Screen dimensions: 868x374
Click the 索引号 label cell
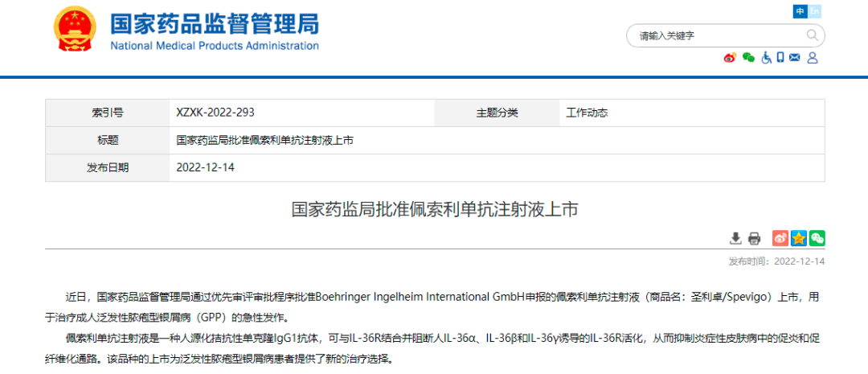108,113
